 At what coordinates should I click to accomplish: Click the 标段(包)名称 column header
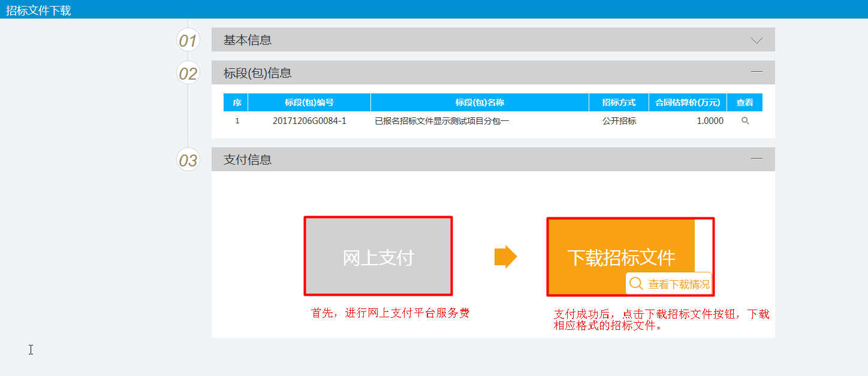point(479,102)
